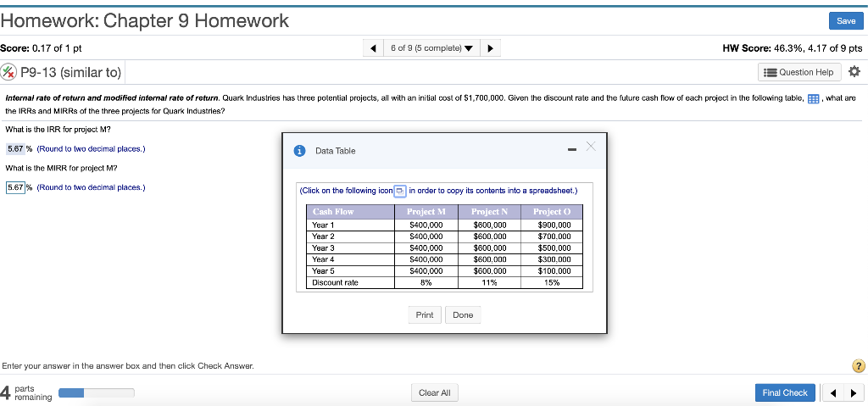Open the settings gear icon
Viewport: 868px width, 406px height.
tap(854, 72)
